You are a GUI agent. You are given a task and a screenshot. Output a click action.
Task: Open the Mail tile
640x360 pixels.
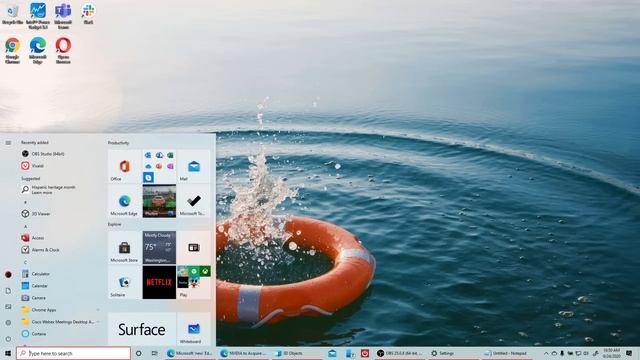(x=194, y=166)
